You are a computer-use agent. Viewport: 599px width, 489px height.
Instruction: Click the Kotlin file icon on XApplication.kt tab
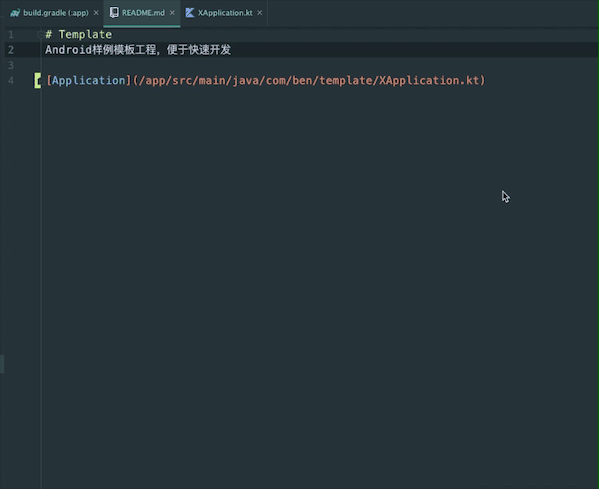pyautogui.click(x=190, y=13)
